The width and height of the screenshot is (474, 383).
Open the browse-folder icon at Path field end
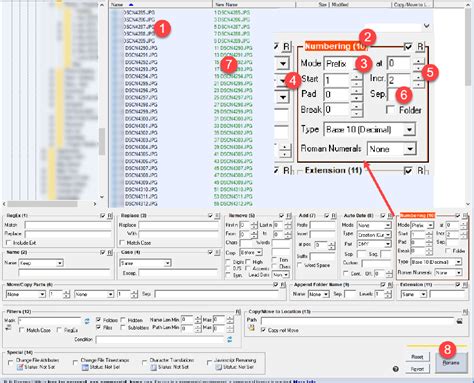pos(460,321)
